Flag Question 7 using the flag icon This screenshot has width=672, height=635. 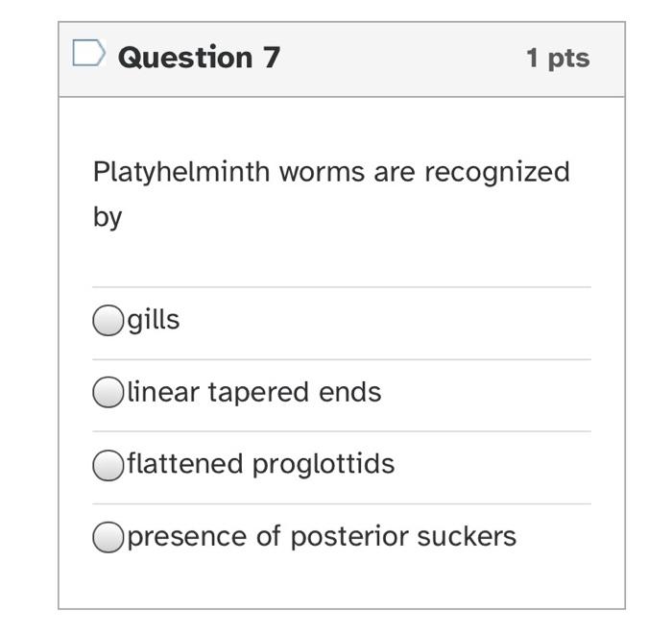point(88,54)
